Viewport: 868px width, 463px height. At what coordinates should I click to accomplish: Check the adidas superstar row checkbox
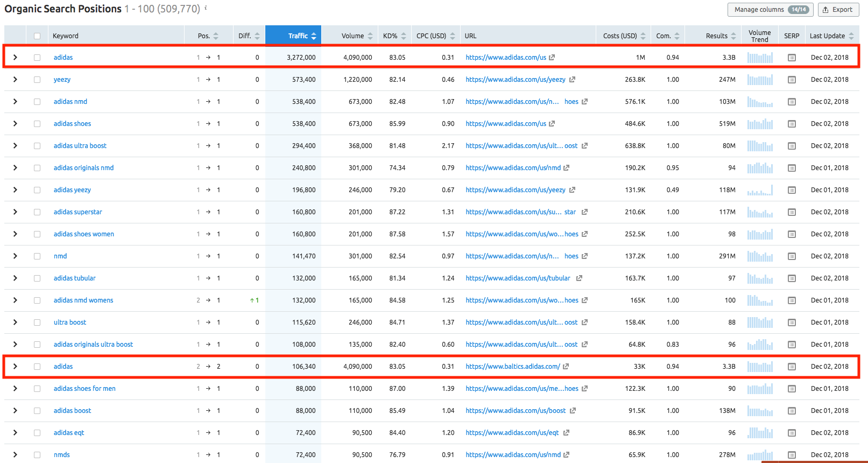click(x=37, y=212)
